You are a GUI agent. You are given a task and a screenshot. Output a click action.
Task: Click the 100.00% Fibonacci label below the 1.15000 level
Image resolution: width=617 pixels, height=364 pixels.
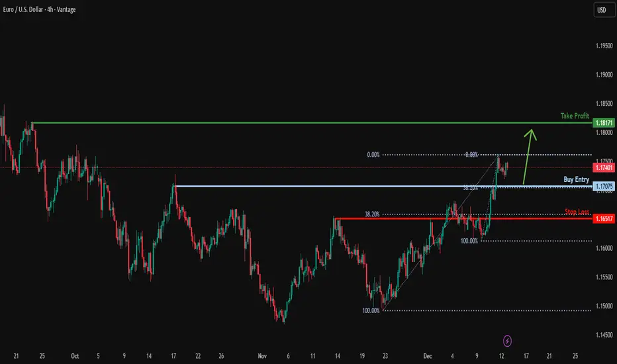(x=371, y=310)
